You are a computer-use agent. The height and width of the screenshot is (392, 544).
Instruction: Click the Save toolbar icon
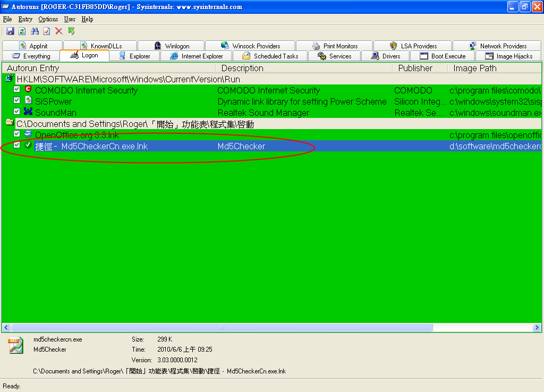(x=10, y=31)
